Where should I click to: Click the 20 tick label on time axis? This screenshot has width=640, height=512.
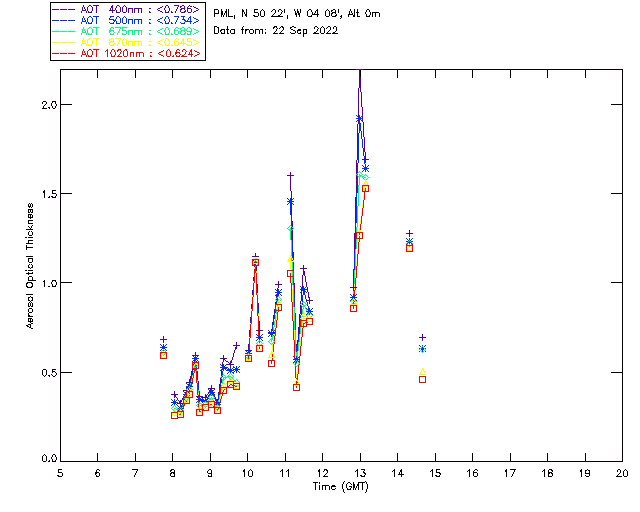[622, 473]
